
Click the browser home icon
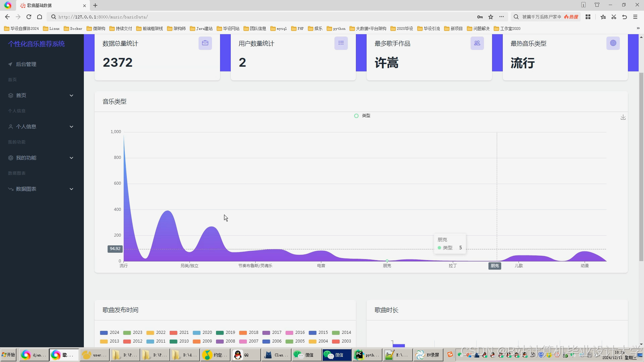coord(40,17)
